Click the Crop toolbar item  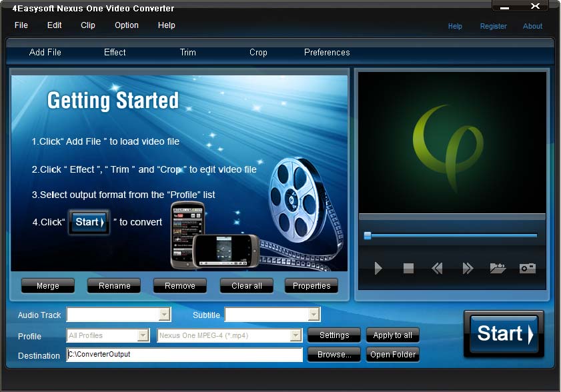tap(258, 52)
